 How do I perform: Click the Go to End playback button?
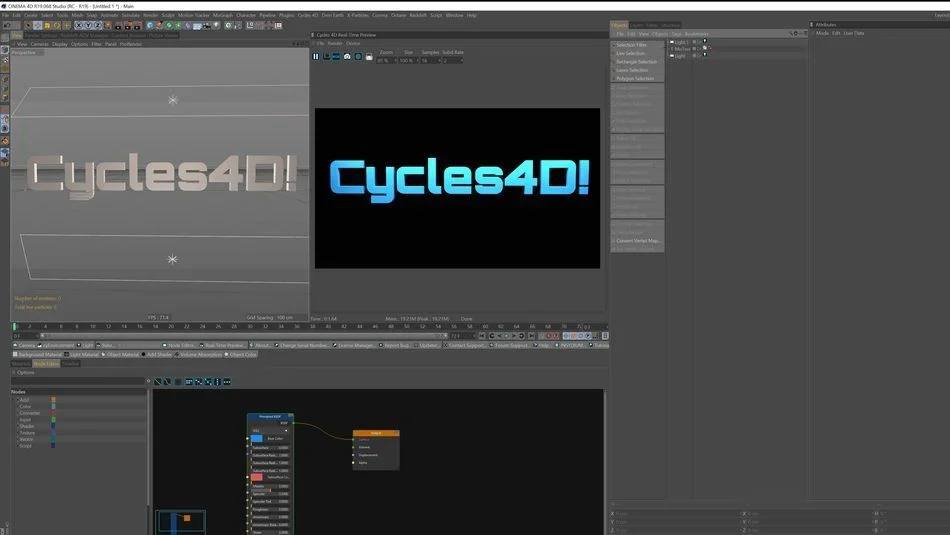point(531,336)
